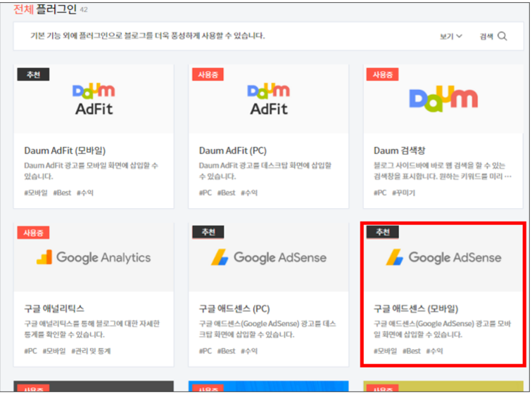Click #PC tag on Daum AdFit (PC)
Image resolution: width=532 pixels, height=395 pixels.
(205, 193)
